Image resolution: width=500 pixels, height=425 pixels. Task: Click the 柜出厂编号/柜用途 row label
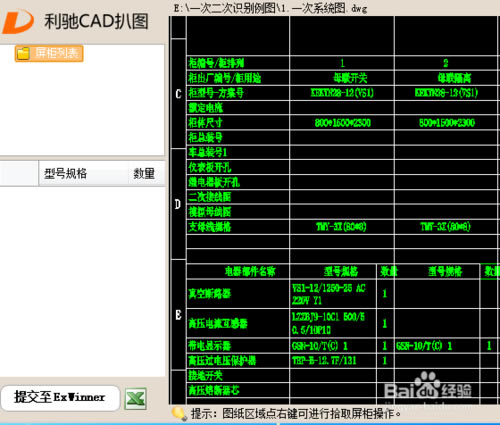(x=224, y=78)
